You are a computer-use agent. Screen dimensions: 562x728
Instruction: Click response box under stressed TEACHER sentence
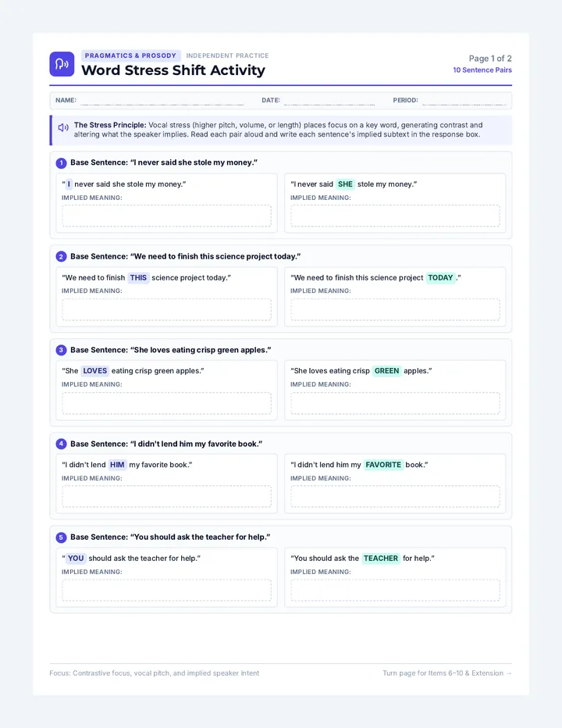point(396,591)
